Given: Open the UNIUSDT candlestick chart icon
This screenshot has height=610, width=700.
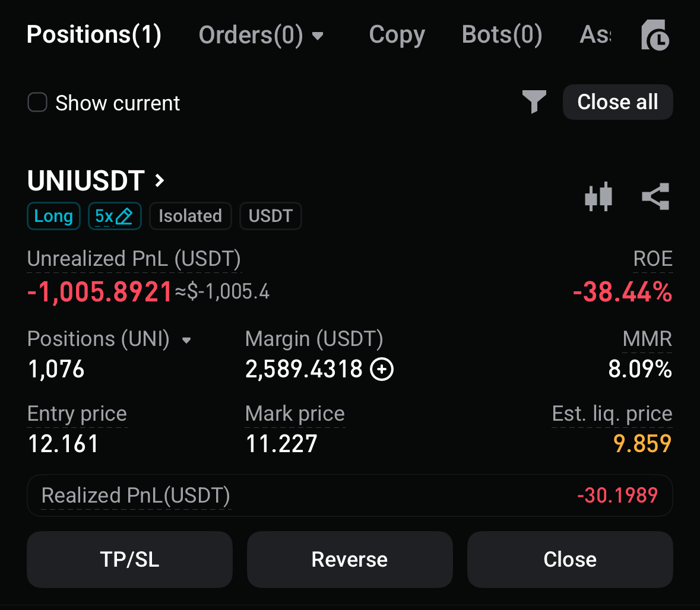Looking at the screenshot, I should tap(598, 196).
